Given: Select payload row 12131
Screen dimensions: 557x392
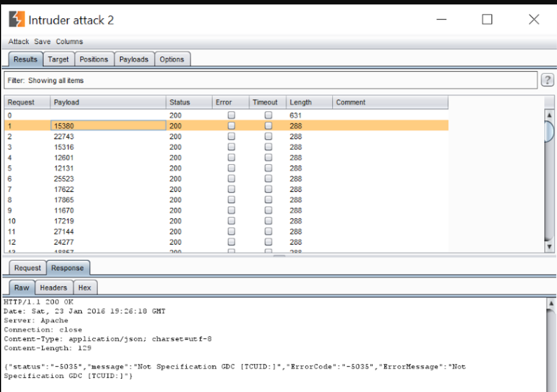Looking at the screenshot, I should (x=226, y=168).
